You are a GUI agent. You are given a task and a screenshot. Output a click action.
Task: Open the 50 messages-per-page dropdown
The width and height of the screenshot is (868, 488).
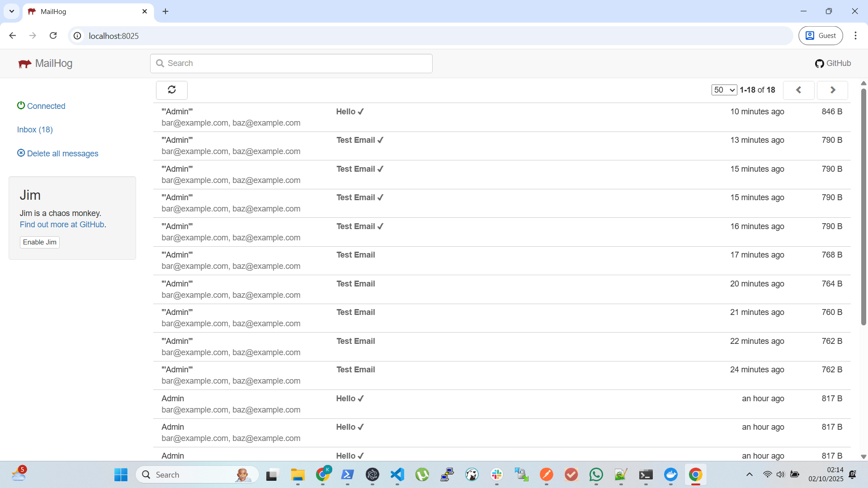[724, 90]
